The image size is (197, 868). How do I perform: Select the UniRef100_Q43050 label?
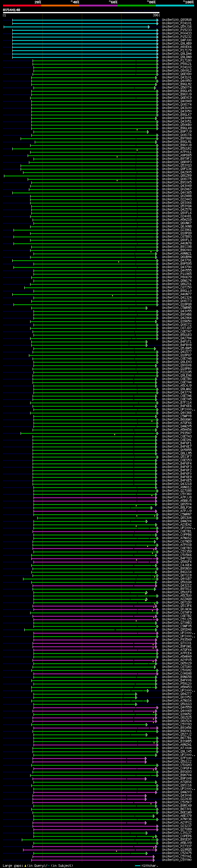pyautogui.click(x=176, y=111)
